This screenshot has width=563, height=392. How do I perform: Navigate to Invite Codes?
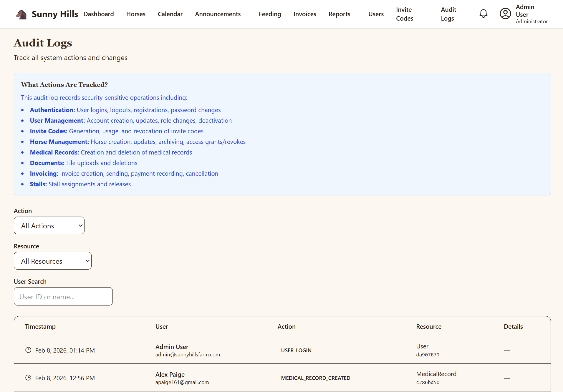(x=405, y=14)
